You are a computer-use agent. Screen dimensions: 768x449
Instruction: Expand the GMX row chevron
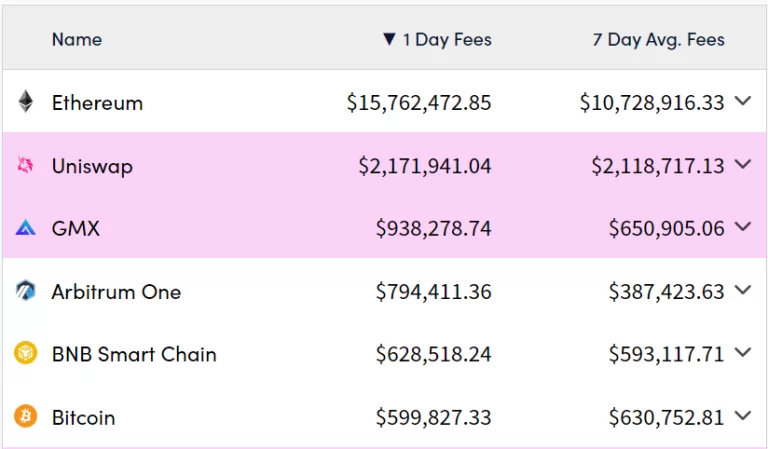pos(742,227)
